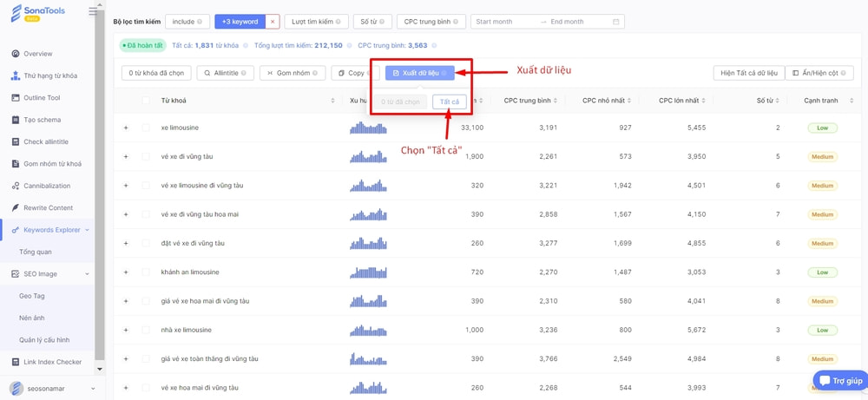Image resolution: width=868 pixels, height=400 pixels.
Task: Expand the xe limousine row
Action: [x=126, y=128]
